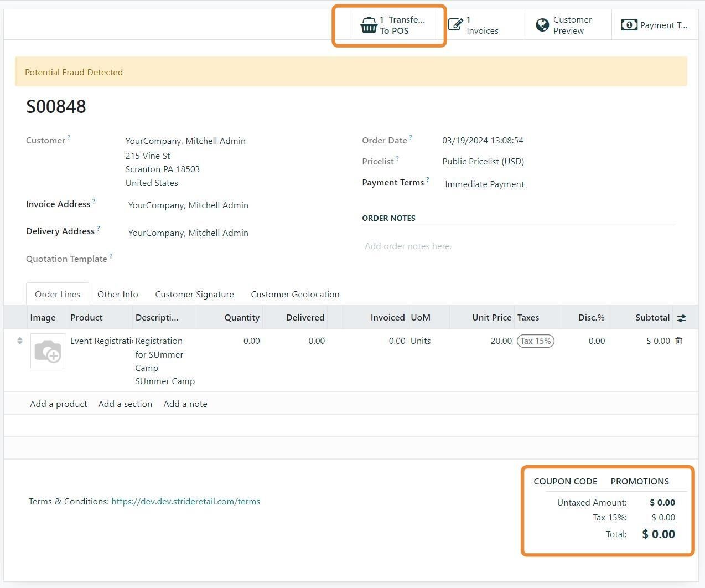Image resolution: width=705 pixels, height=588 pixels.
Task: Click the basket icon for Transfer To POS
Action: (x=369, y=25)
